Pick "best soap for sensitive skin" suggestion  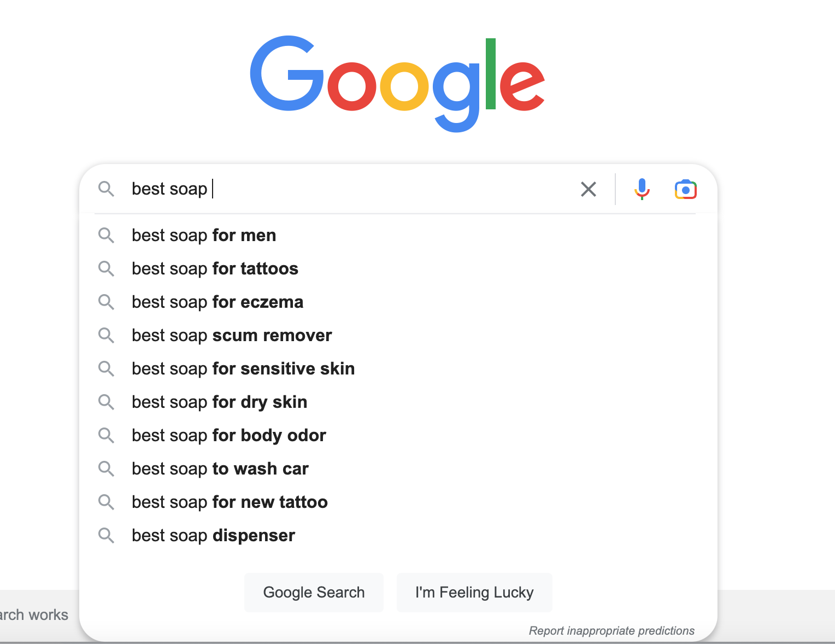243,369
